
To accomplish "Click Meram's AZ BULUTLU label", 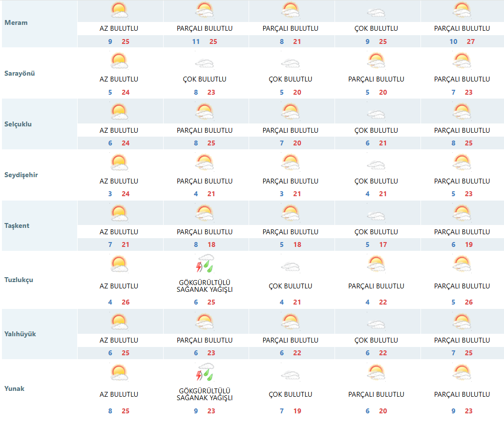I will [119, 29].
